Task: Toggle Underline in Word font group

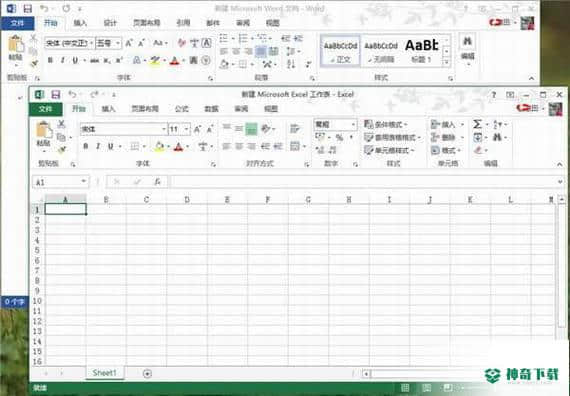Action: coord(75,60)
